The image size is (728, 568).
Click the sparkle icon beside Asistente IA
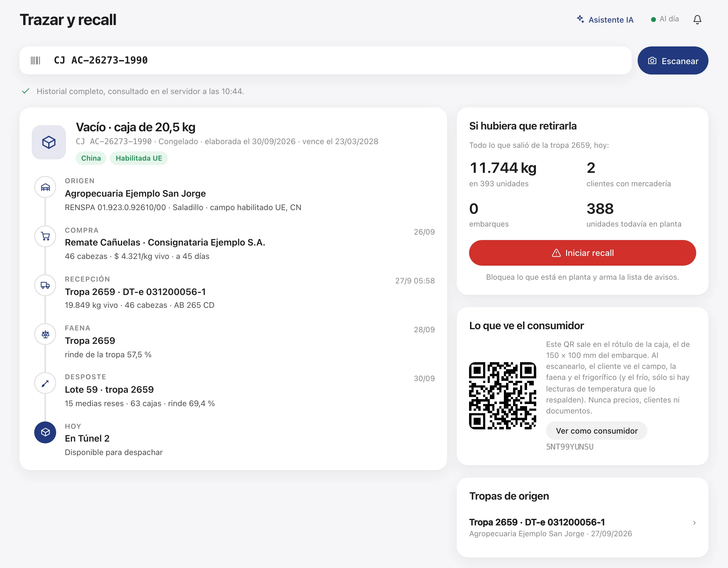coord(580,19)
